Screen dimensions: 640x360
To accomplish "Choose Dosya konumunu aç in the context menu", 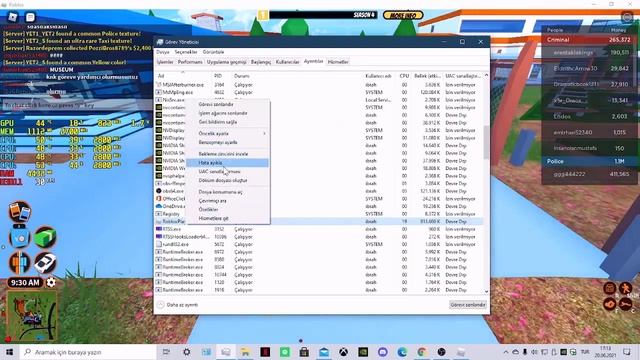I will tap(227, 192).
